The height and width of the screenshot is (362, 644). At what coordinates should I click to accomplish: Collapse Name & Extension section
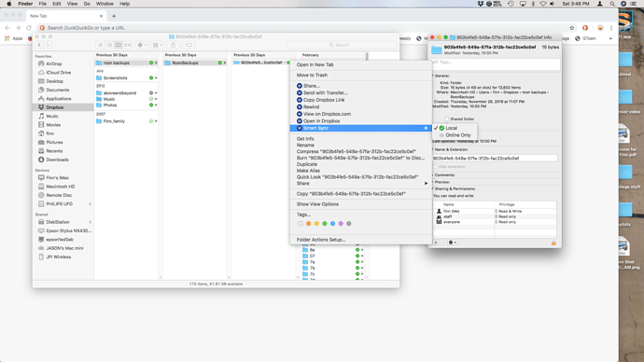coord(433,150)
